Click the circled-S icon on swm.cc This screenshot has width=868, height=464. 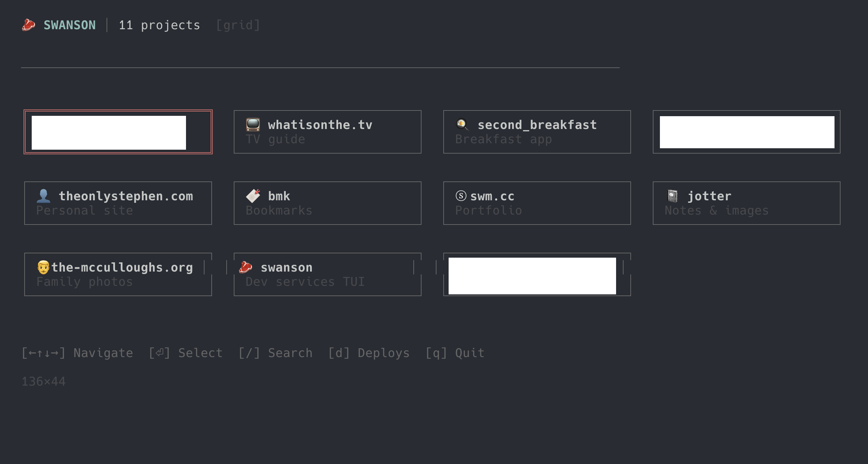click(460, 196)
